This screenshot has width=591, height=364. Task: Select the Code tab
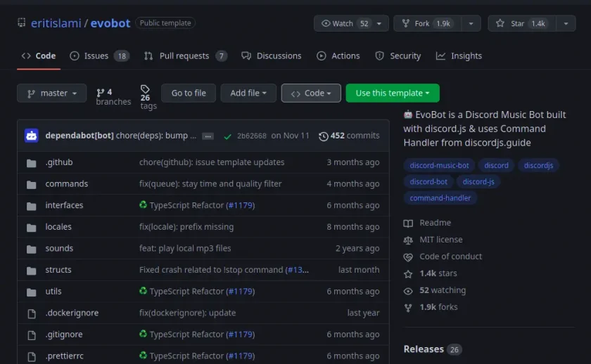[39, 56]
